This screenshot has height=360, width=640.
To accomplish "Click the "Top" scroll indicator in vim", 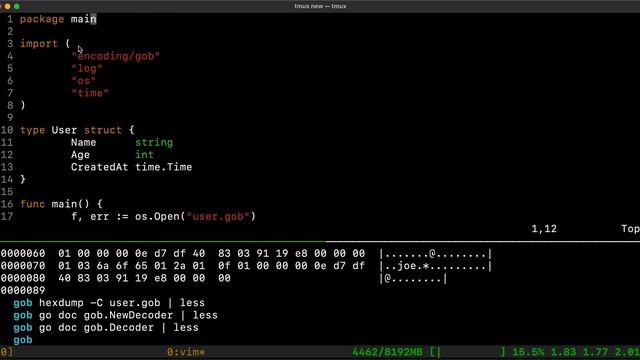I will 630,229.
